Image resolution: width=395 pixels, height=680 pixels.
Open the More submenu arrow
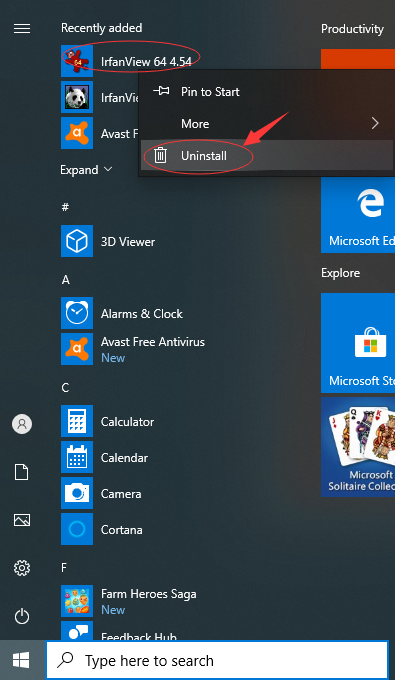375,124
